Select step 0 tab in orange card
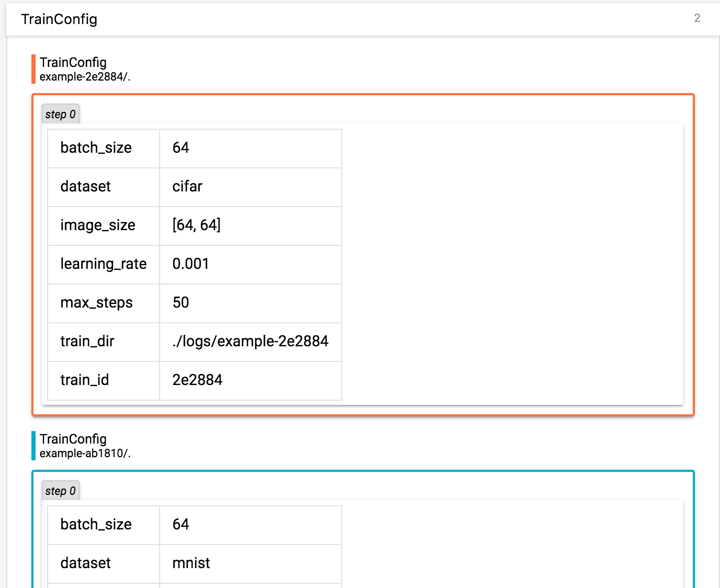The width and height of the screenshot is (720, 588). [x=61, y=114]
